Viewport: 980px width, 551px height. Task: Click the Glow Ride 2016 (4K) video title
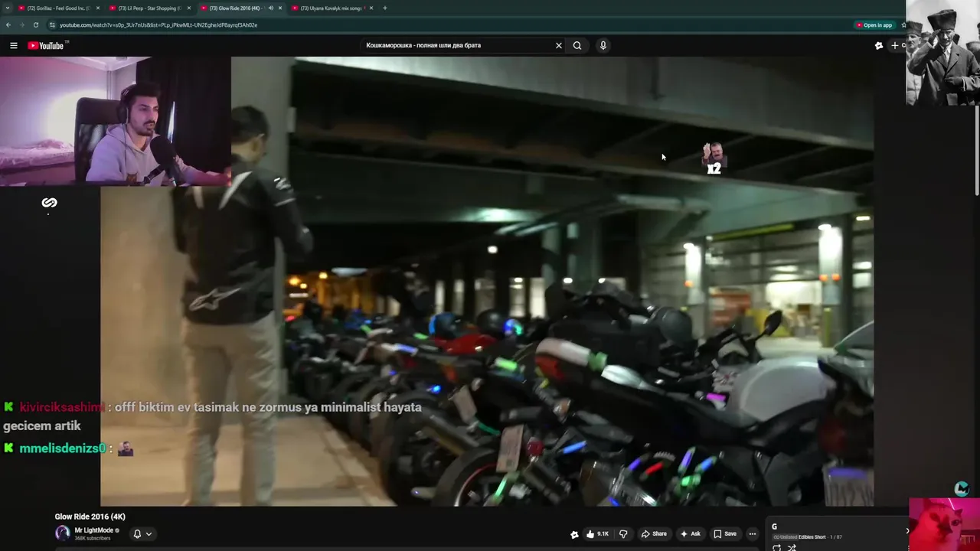tap(90, 517)
